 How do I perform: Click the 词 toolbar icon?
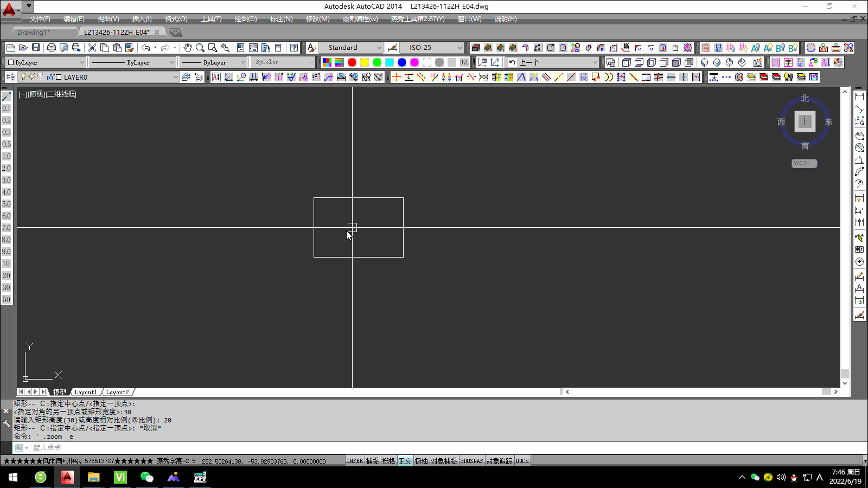[x=776, y=62]
